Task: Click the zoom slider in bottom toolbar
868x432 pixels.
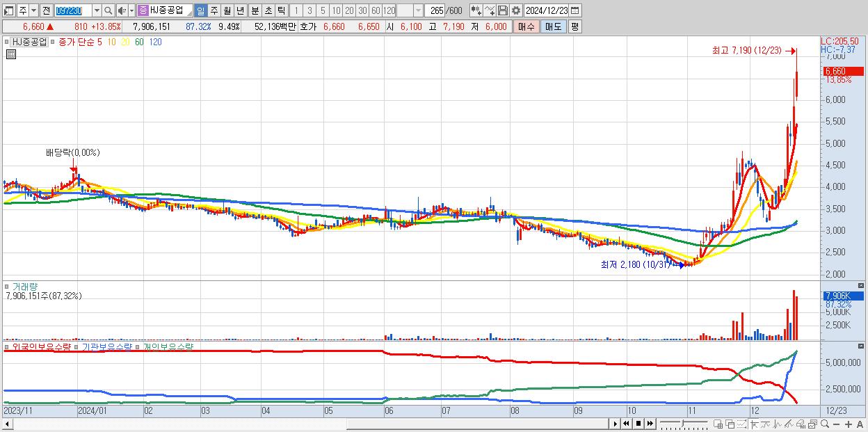Action: (x=683, y=424)
